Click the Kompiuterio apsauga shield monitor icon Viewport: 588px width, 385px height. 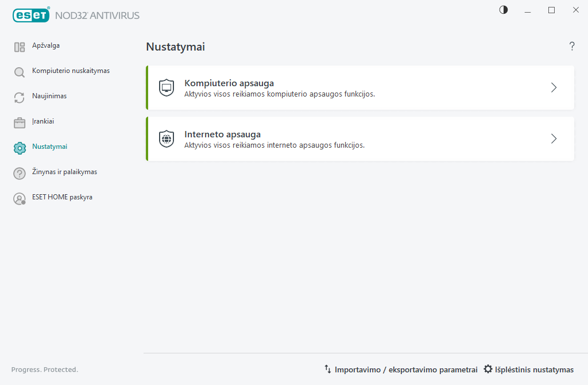click(x=166, y=87)
